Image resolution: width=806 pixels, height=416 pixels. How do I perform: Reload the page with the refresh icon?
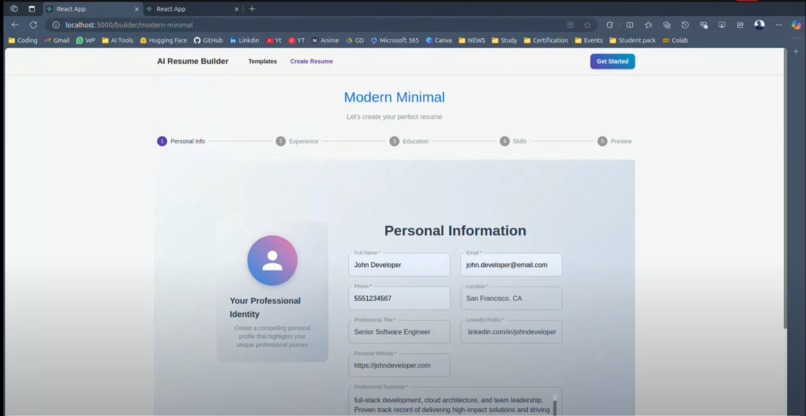click(33, 25)
